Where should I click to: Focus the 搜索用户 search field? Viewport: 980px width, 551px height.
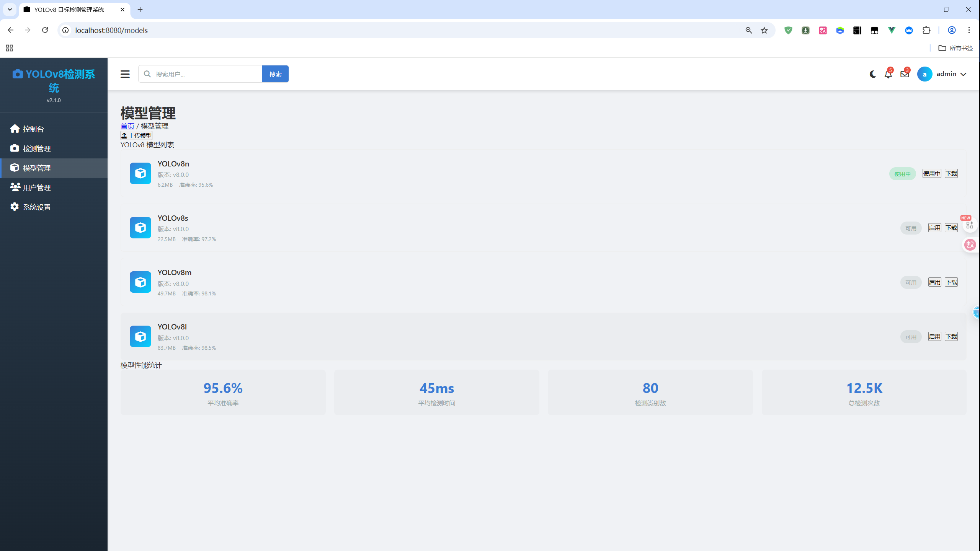coord(207,74)
